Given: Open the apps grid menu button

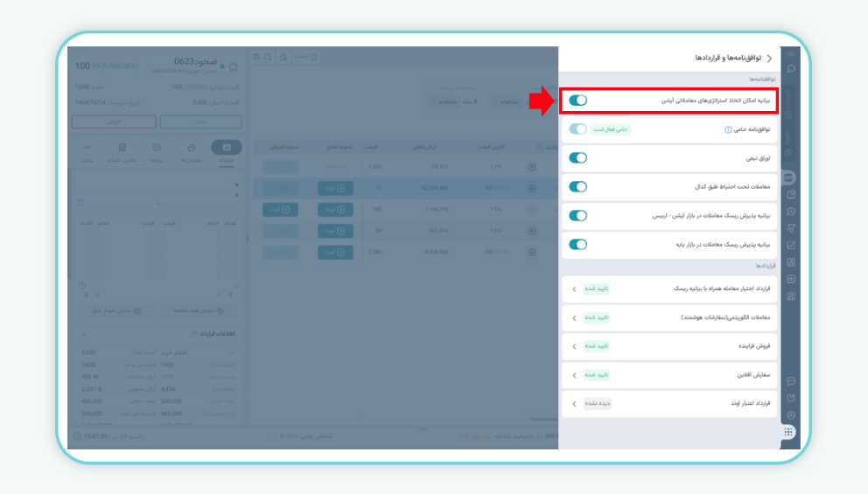Looking at the screenshot, I should 789,432.
